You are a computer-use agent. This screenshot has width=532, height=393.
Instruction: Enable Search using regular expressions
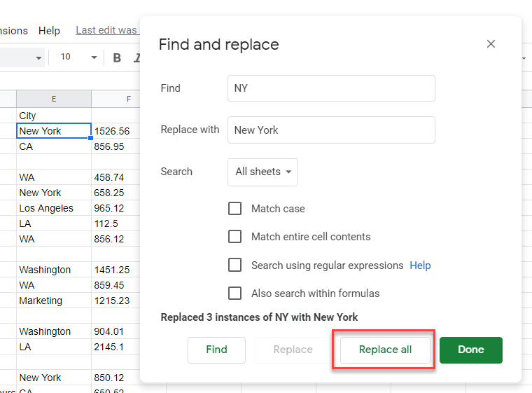click(235, 266)
